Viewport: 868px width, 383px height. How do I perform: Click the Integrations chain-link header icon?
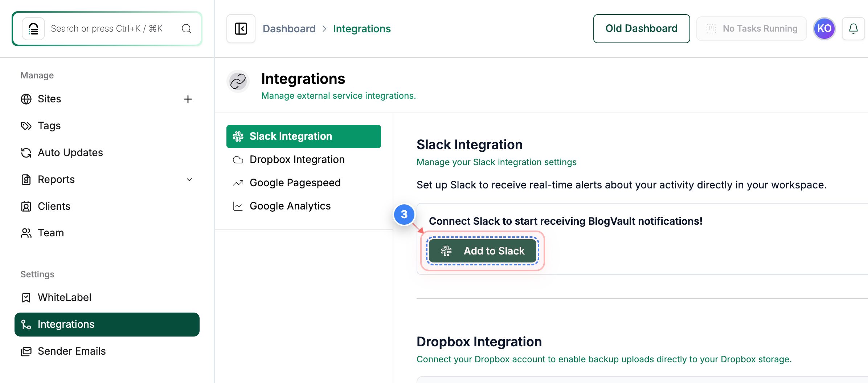point(238,81)
